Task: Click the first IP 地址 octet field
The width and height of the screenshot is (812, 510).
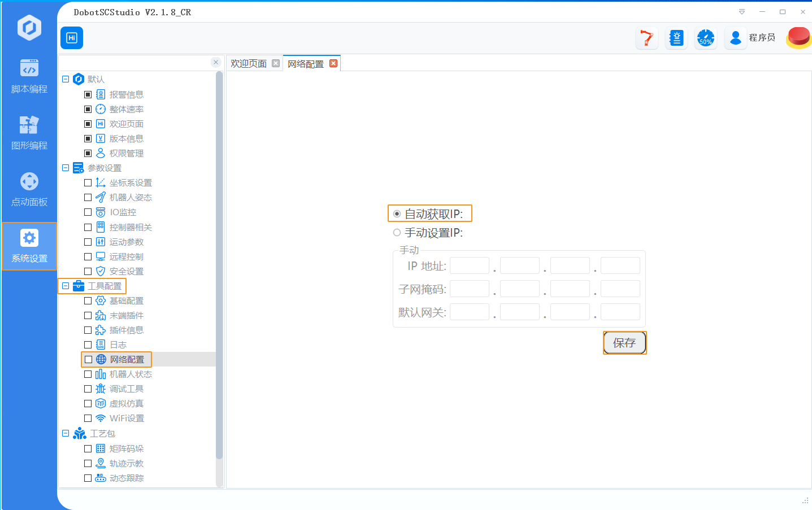Action: (470, 265)
